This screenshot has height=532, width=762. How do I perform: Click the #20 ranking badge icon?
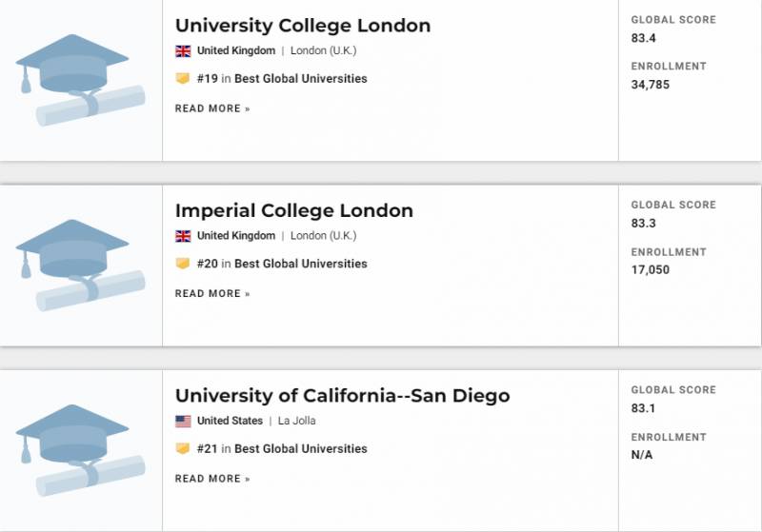183,264
